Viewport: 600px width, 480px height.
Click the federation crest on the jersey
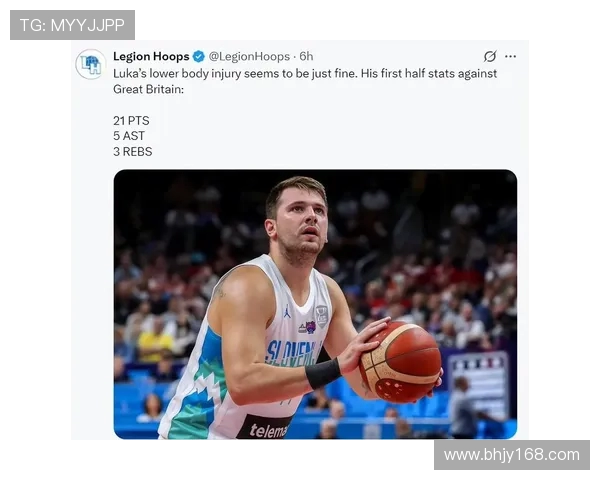click(x=321, y=316)
